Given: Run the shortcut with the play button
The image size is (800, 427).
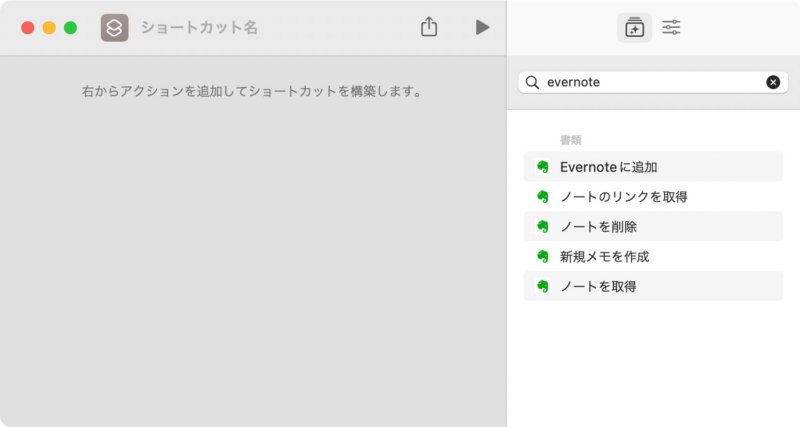Looking at the screenshot, I should pos(482,27).
